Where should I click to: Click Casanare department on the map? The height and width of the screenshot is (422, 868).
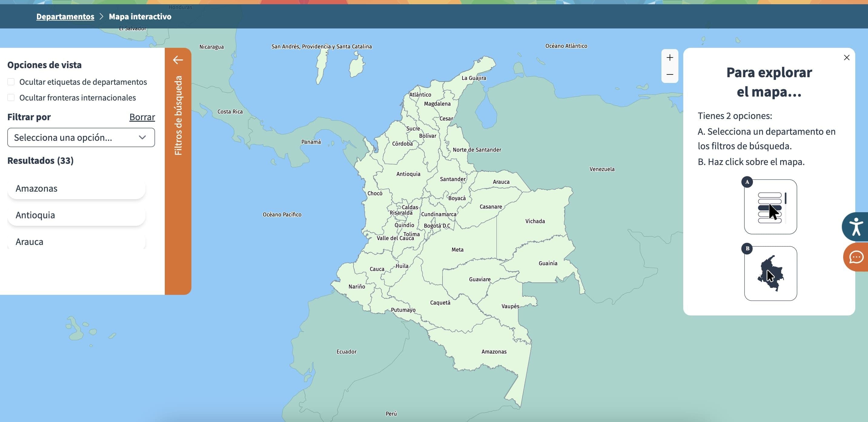[x=491, y=206]
